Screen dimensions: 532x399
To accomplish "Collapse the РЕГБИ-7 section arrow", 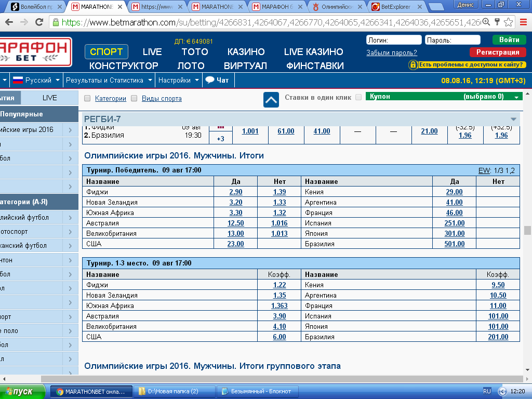I will point(513,119).
